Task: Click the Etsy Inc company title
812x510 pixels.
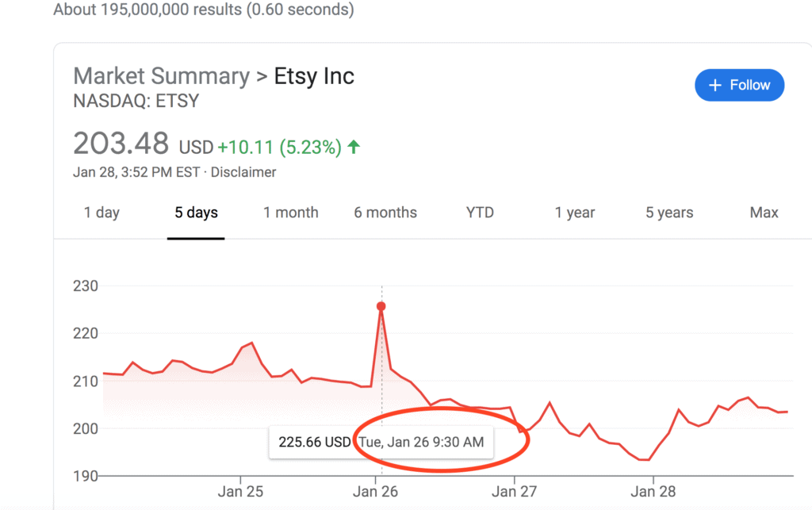Action: [314, 76]
